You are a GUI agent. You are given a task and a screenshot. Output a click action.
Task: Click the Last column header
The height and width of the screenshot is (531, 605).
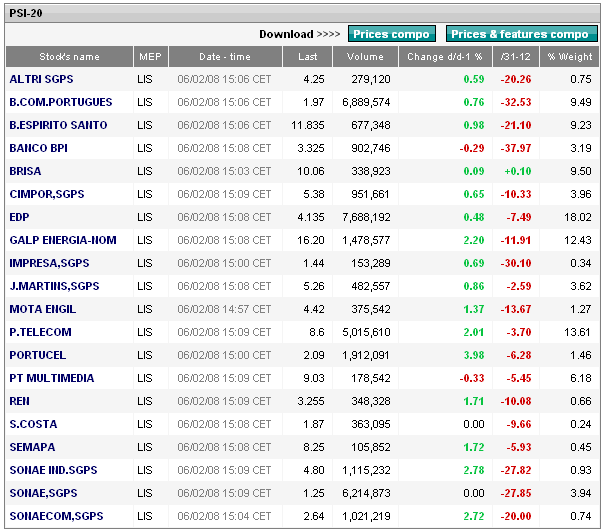pyautogui.click(x=308, y=57)
